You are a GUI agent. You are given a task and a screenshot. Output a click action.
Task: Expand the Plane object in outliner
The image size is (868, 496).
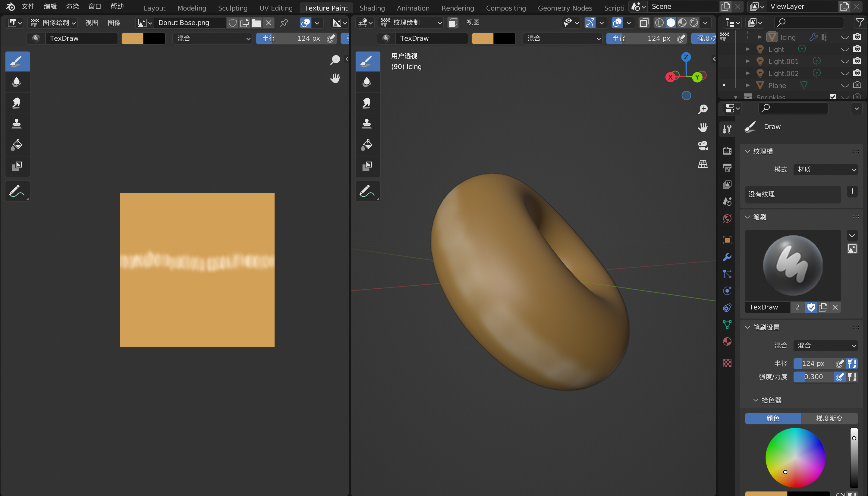748,85
